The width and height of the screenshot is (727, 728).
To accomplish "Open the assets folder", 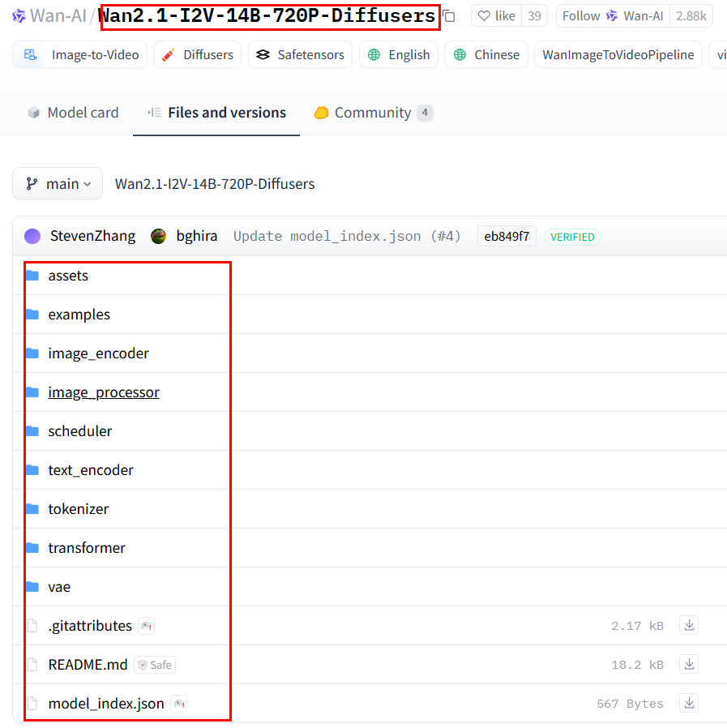I will pos(68,276).
